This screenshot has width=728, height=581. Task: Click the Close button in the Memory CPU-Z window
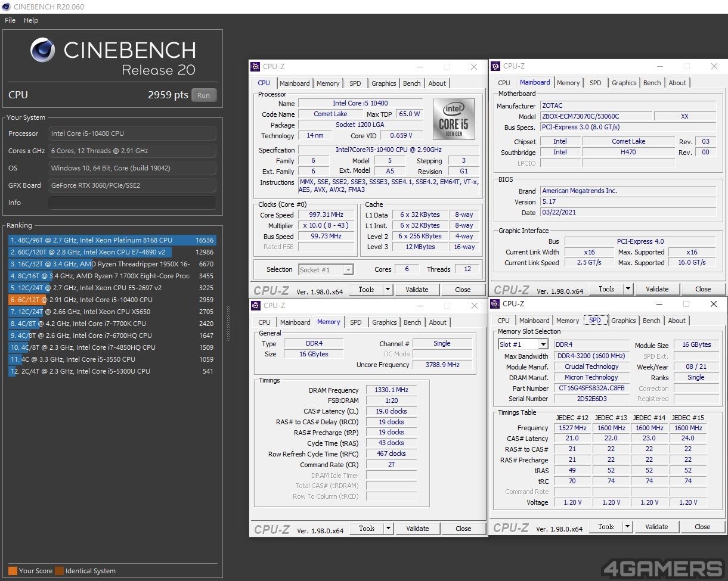click(463, 529)
